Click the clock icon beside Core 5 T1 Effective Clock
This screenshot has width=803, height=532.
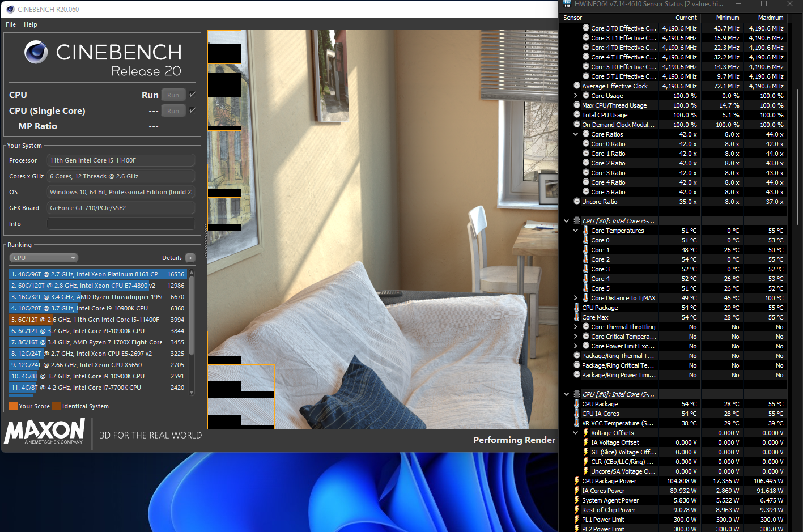click(x=586, y=76)
